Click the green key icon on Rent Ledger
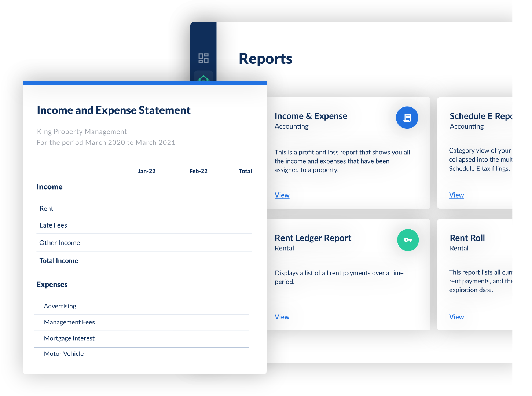 tap(408, 240)
